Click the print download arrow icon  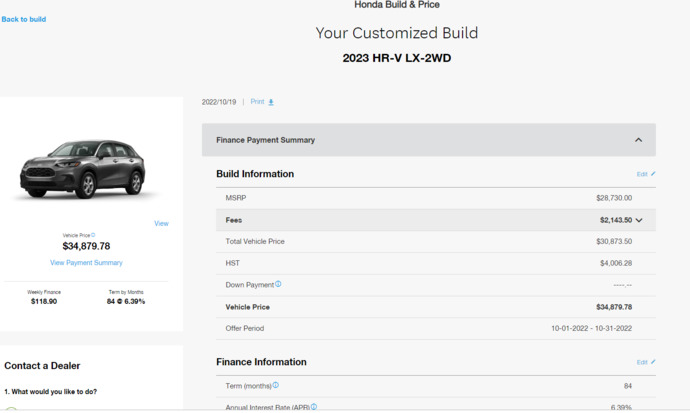pos(271,102)
